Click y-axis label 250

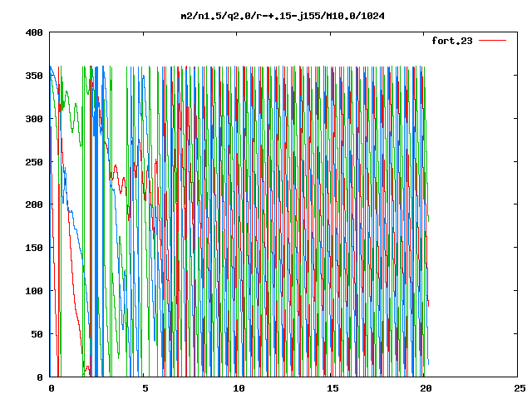34,162
